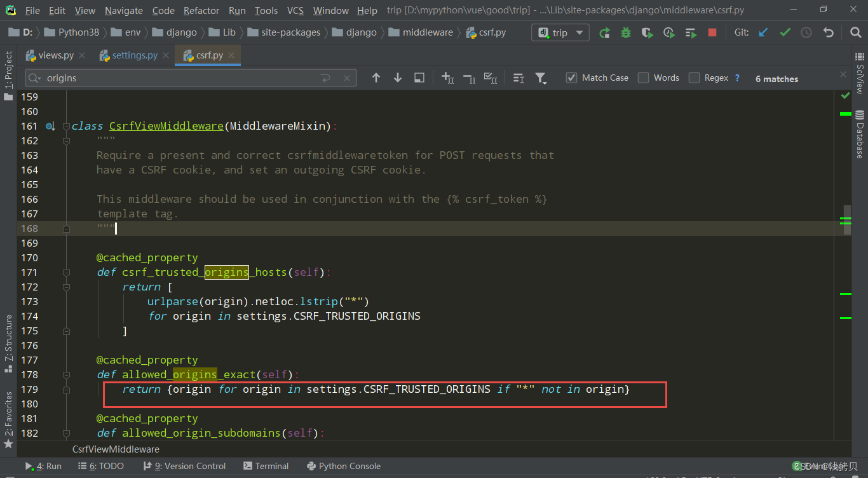Start debugging with the green bug icon
This screenshot has height=478, width=868.
pyautogui.click(x=626, y=32)
